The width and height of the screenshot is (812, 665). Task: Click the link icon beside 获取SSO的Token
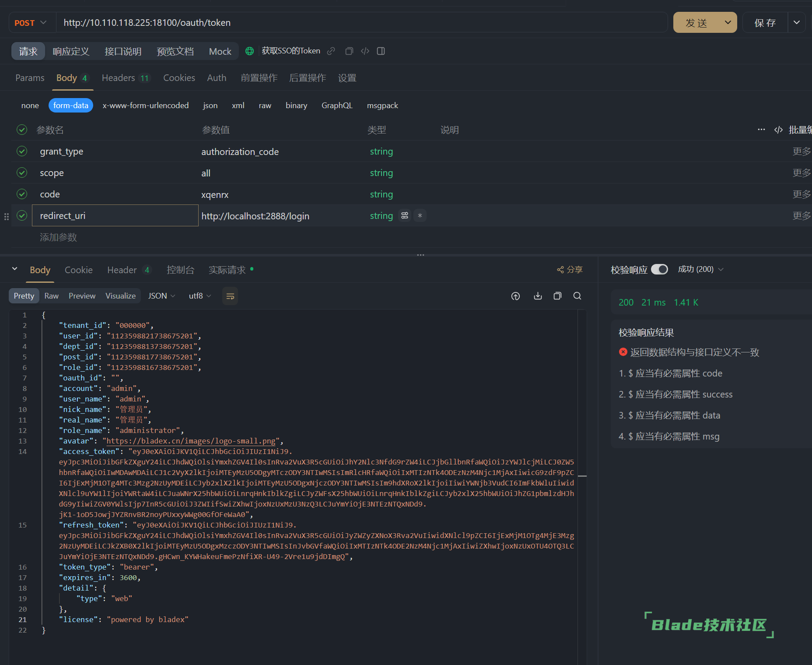click(331, 51)
